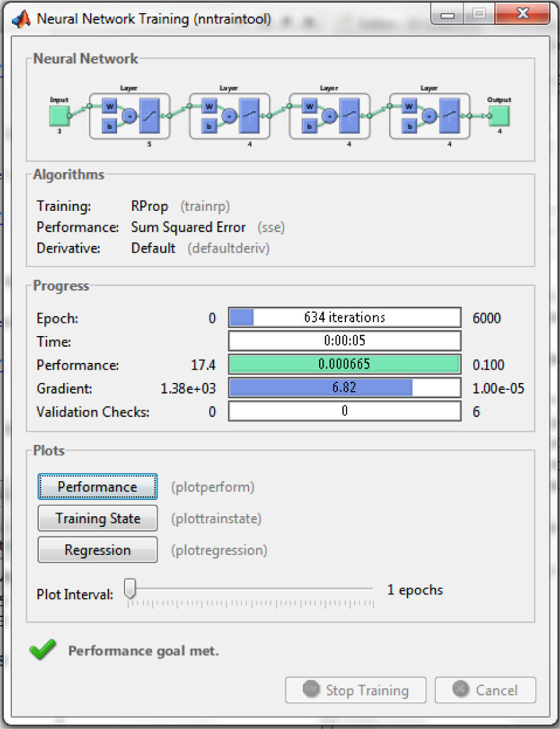The width and height of the screenshot is (560, 729).
Task: Click the transfer function block in the last layer
Action: pos(450,116)
